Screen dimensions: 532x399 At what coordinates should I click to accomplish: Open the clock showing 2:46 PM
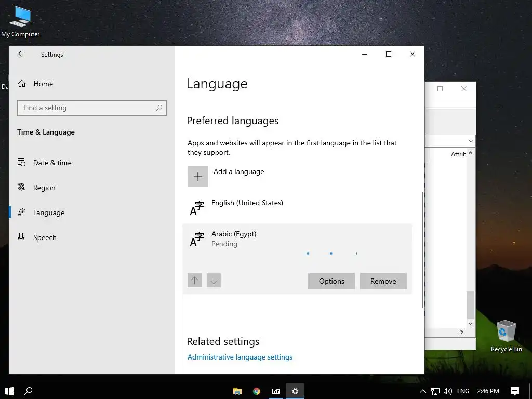click(x=488, y=391)
